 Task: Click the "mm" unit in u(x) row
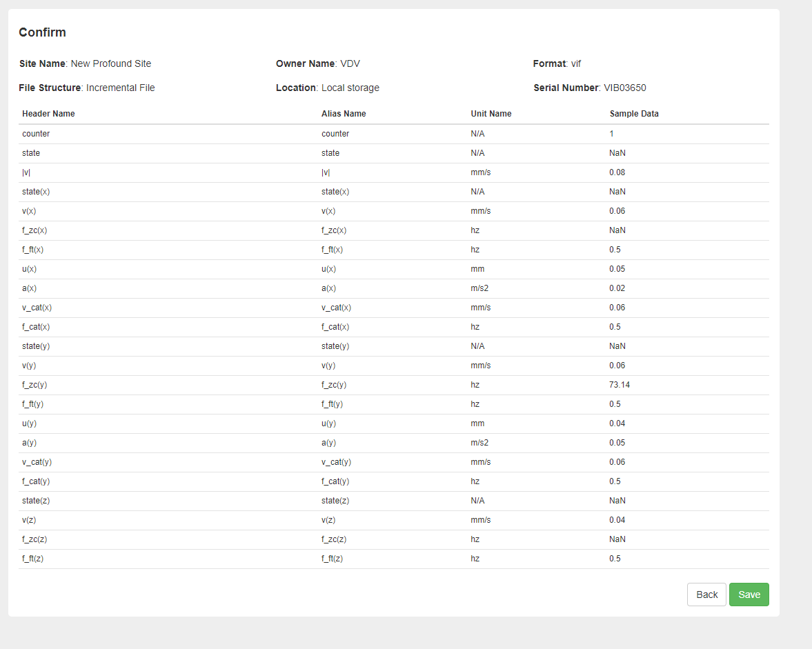coord(477,269)
